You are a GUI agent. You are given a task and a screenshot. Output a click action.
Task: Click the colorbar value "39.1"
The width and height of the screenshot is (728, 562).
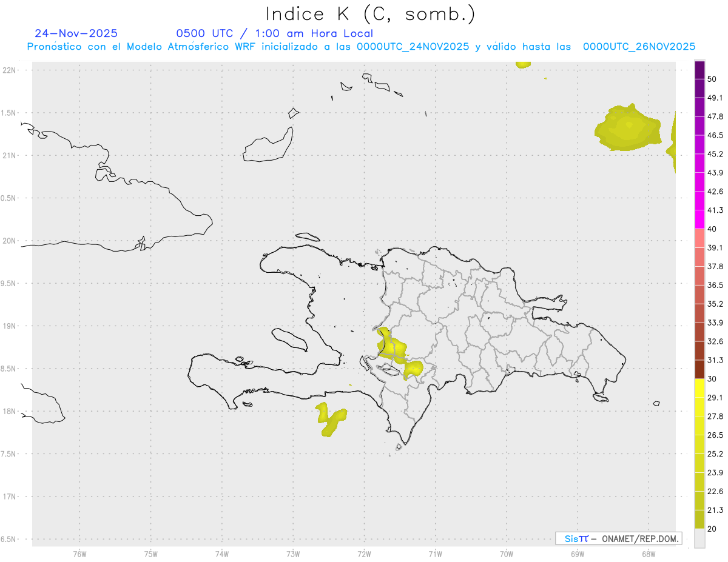[715, 247]
